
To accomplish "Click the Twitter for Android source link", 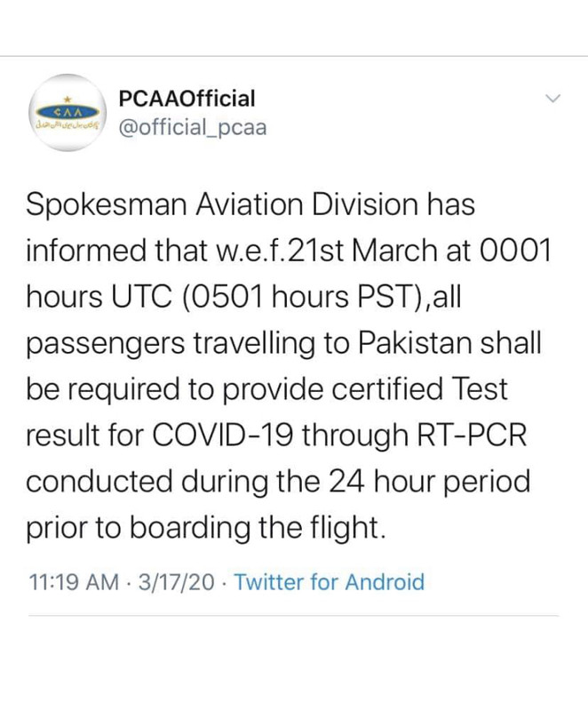I will tap(330, 582).
